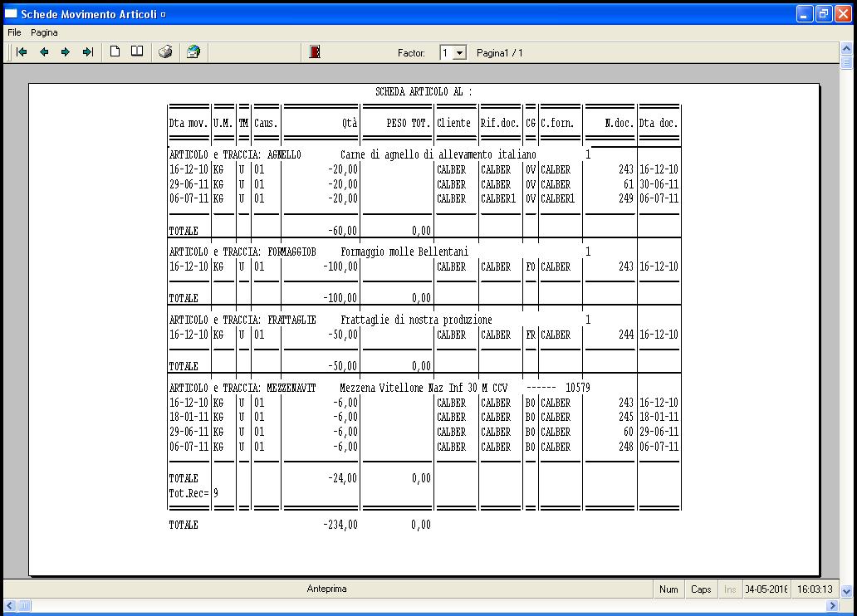The image size is (857, 616).
Task: Click document number "249"
Action: tap(626, 199)
